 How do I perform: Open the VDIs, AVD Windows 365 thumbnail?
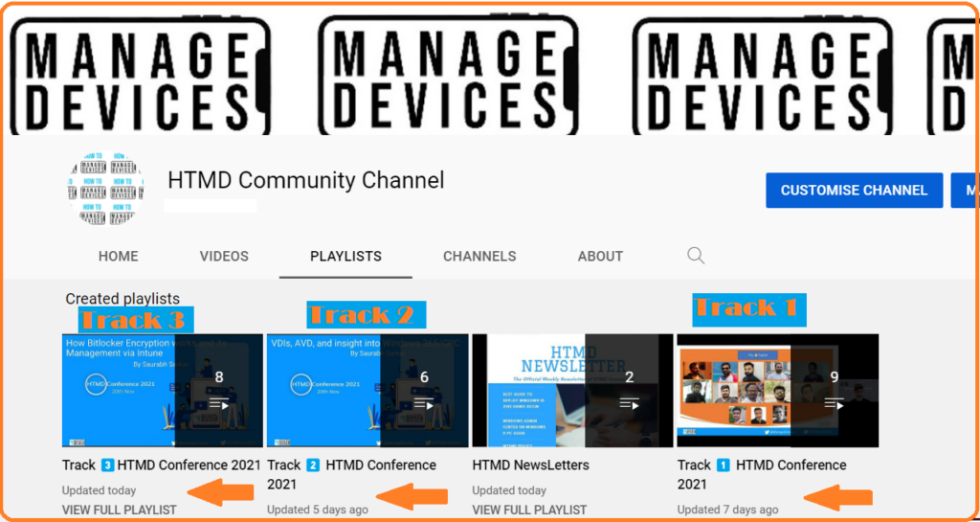pos(367,390)
